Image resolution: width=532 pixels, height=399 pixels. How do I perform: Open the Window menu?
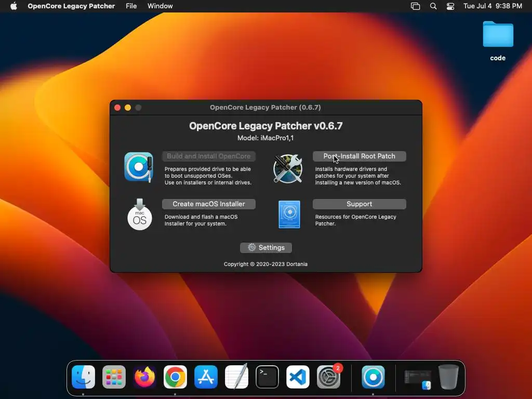(x=160, y=6)
